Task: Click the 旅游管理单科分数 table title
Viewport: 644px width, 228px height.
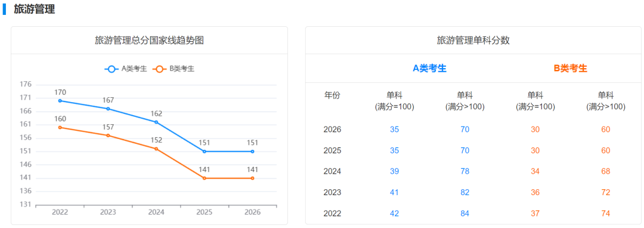Action: click(473, 40)
